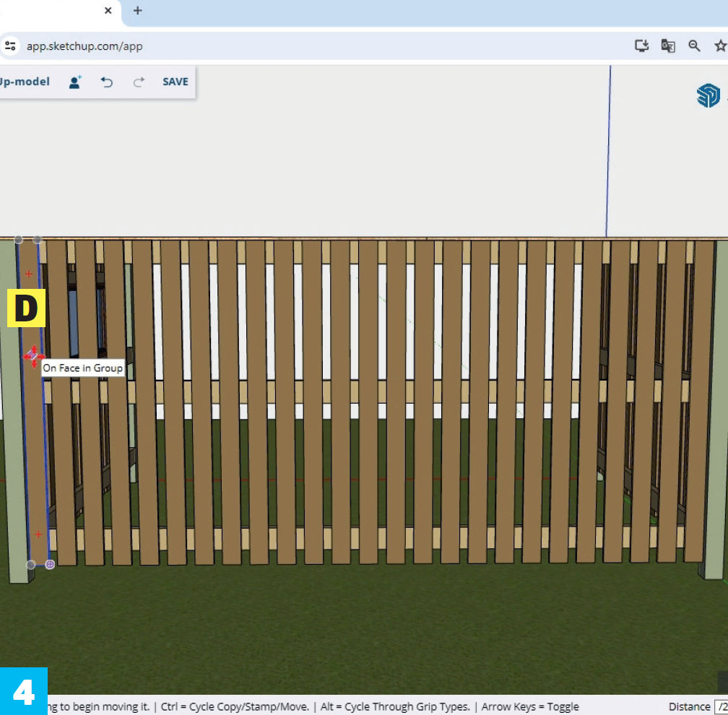Grab the purple bottom-right grip of selected picket
This screenshot has height=715, width=728.
[x=50, y=564]
